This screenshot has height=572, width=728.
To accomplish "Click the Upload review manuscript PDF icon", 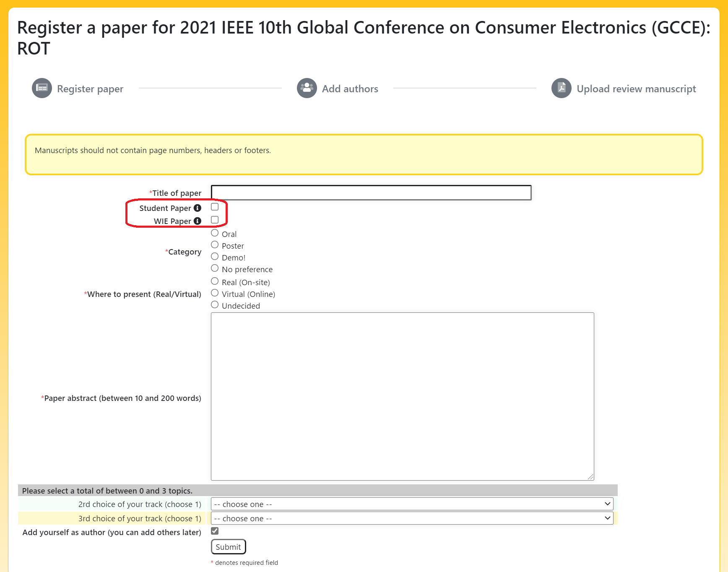I will [562, 88].
